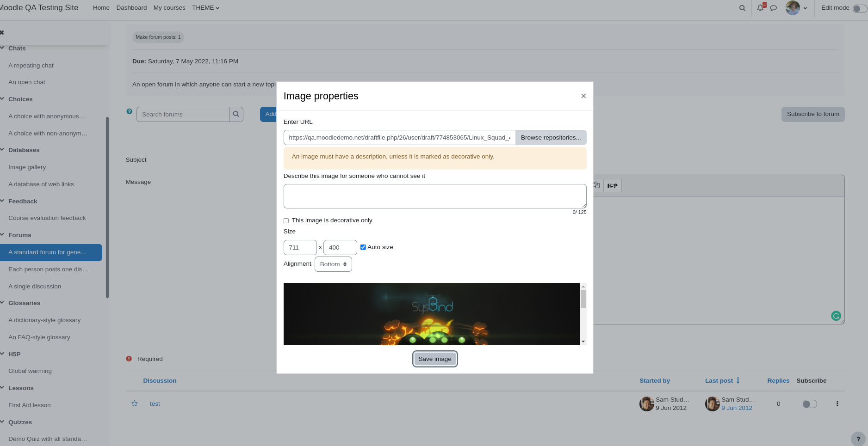The image size is (868, 446).
Task: Collapse the Glossaries section
Action: tap(2, 302)
